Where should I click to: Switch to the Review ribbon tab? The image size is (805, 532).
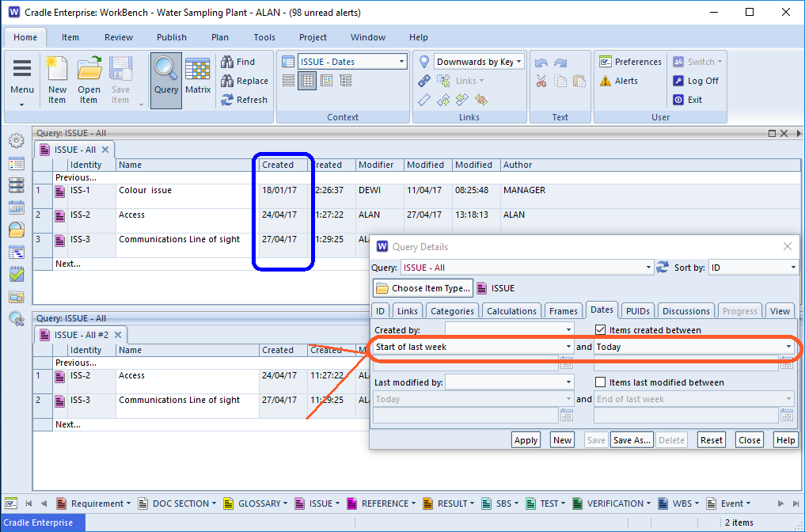tap(119, 37)
